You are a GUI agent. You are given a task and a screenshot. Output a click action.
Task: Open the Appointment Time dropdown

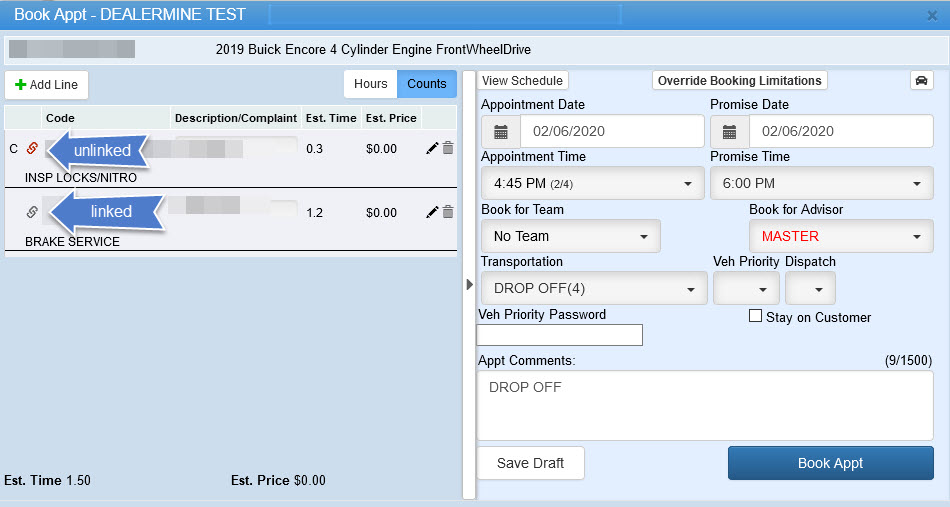(x=592, y=184)
